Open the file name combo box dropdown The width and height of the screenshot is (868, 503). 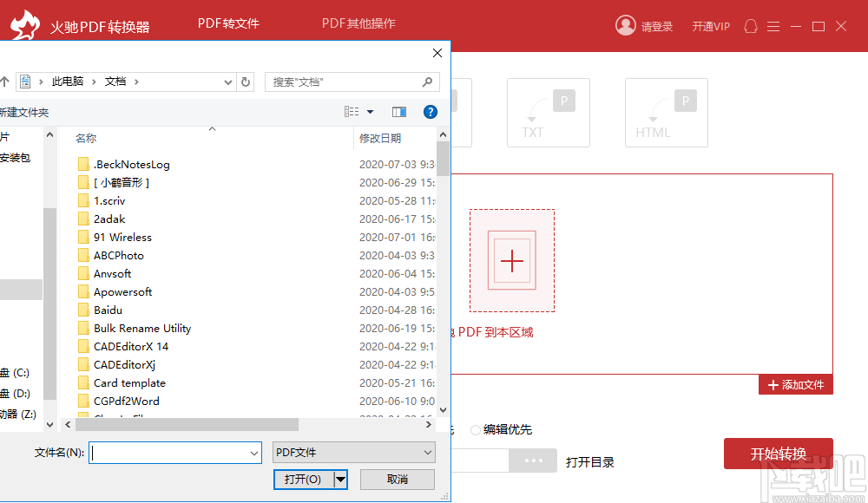point(254,454)
